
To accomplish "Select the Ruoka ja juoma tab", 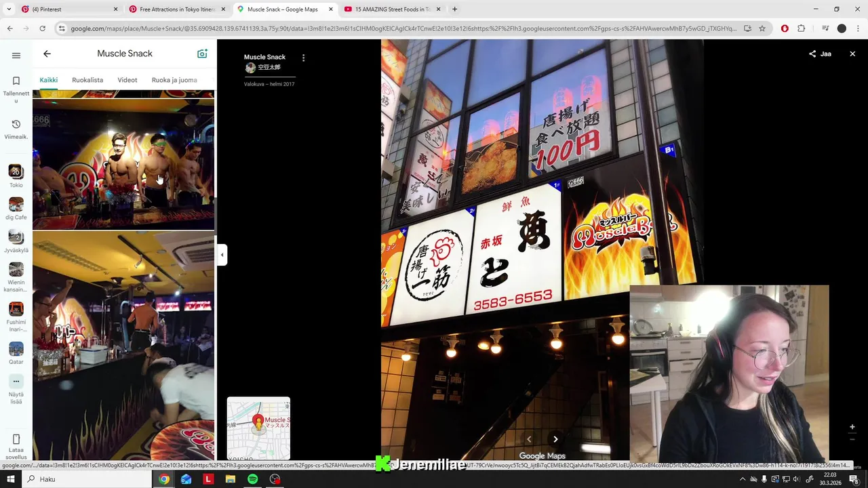I will tap(174, 80).
